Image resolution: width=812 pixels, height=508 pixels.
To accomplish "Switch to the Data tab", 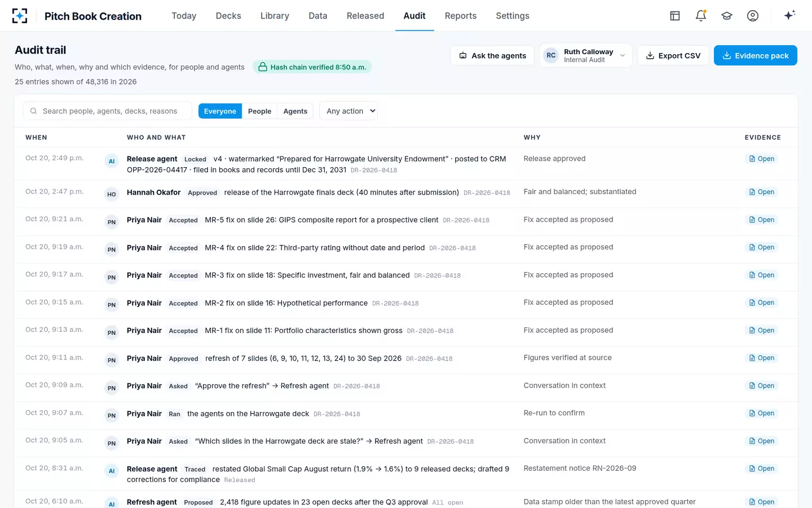I will [x=318, y=16].
